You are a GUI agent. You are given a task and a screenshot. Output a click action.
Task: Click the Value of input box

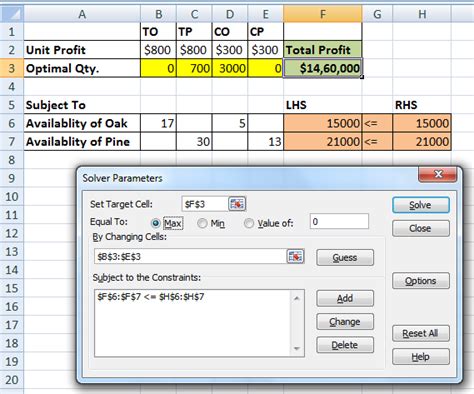point(339,221)
